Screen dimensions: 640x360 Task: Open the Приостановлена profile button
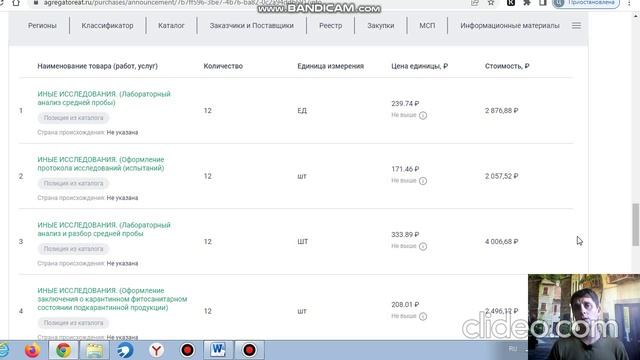[x=586, y=3]
